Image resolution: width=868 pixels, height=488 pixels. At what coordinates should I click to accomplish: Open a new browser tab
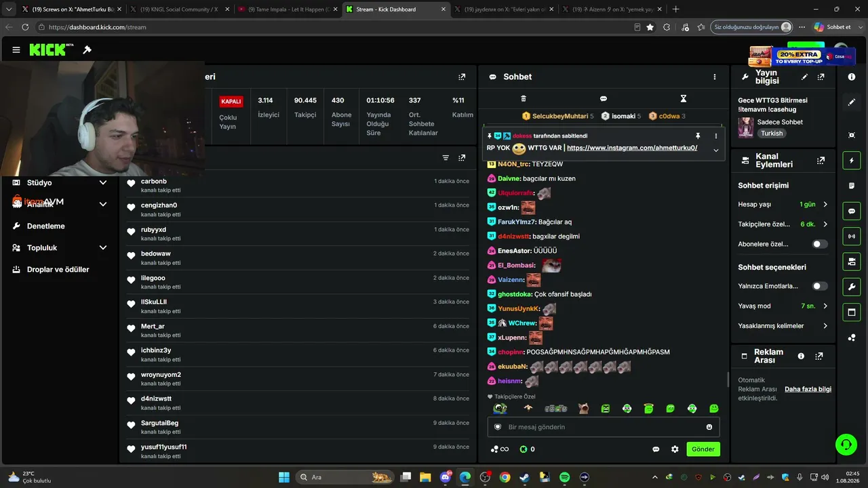675,9
